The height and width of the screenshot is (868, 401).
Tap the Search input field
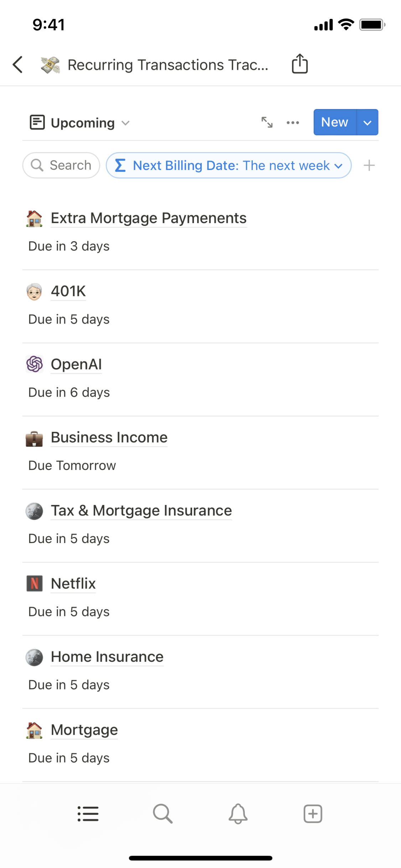(61, 165)
